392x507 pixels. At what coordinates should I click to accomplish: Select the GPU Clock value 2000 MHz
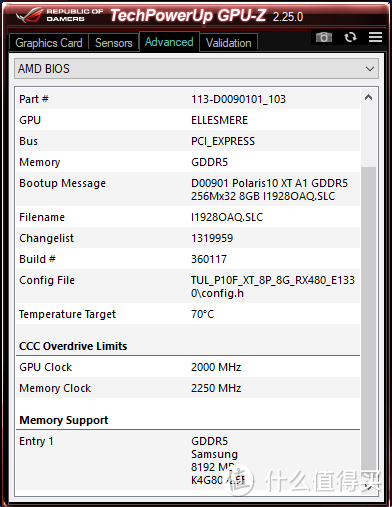(216, 367)
